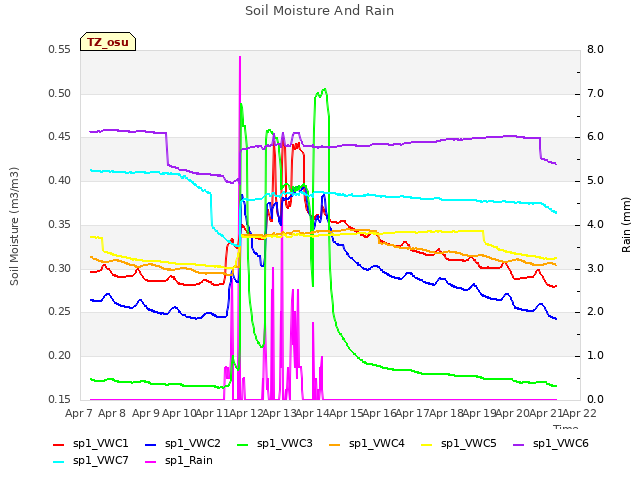Click the blue sp1_VWC2 legend color marker
This screenshot has height=480, width=640.
tap(151, 444)
